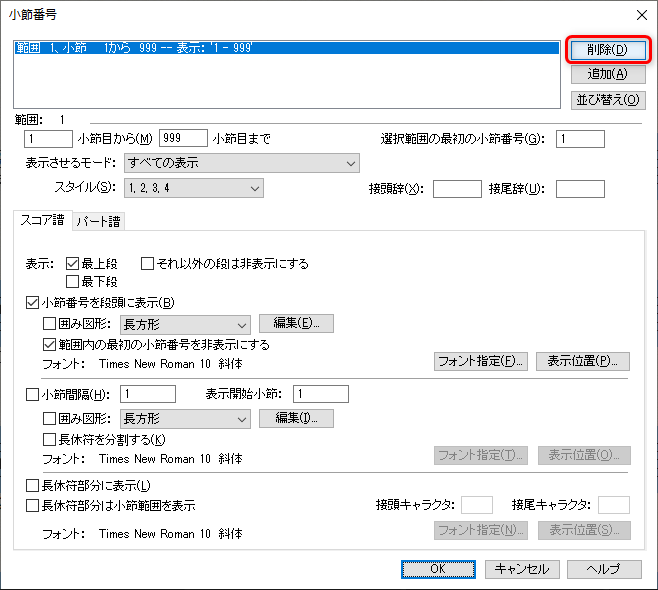This screenshot has width=658, height=590.
Task: Enable the 小節間隔(H) checkbox
Action: [x=32, y=394]
